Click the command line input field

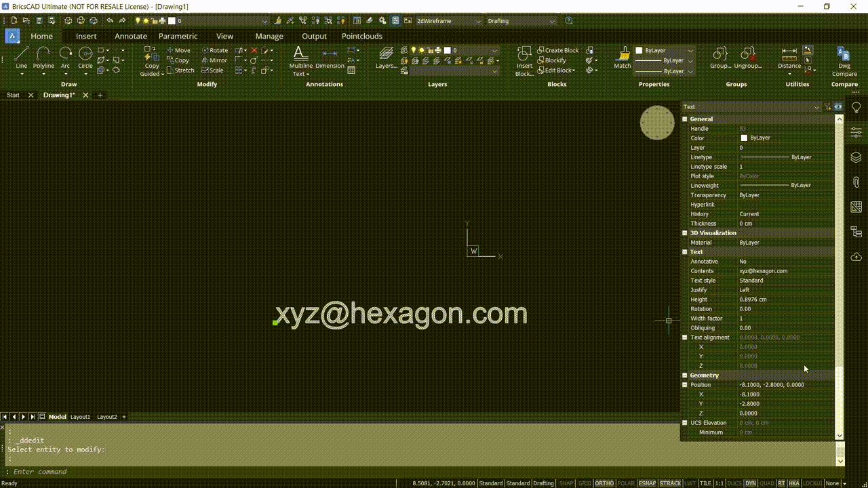pos(419,472)
